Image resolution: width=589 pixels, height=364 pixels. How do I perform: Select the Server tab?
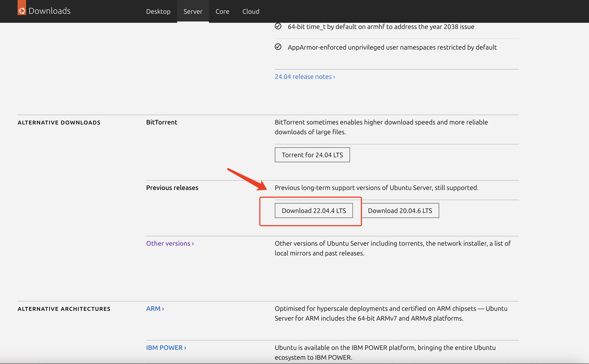(x=193, y=11)
